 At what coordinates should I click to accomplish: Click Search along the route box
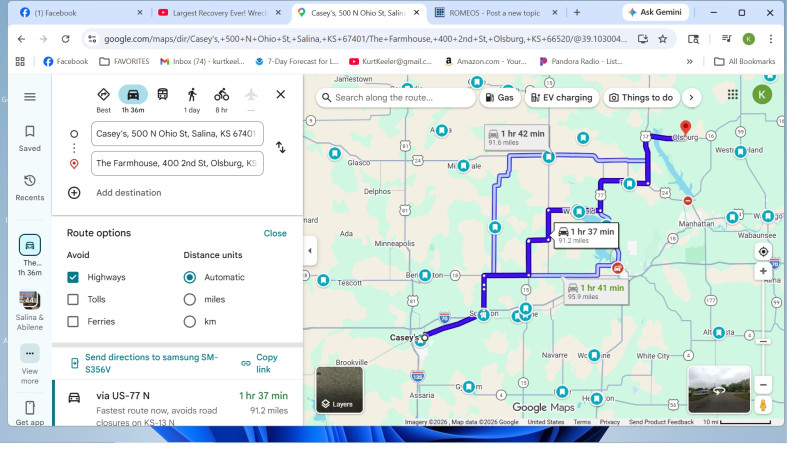point(396,98)
